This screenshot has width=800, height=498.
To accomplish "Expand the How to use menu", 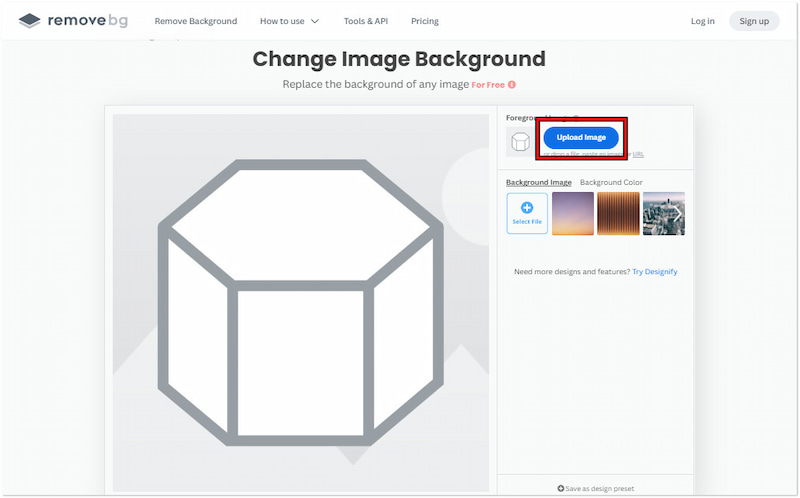I will coord(290,21).
